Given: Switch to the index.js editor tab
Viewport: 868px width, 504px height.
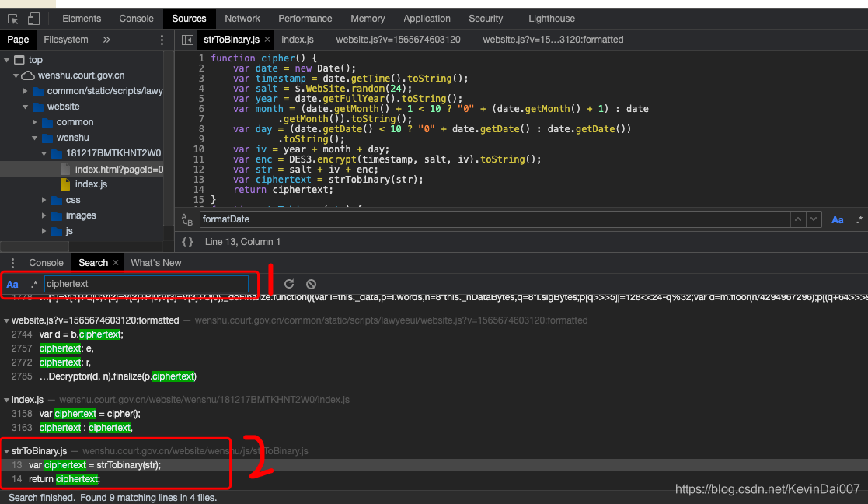Looking at the screenshot, I should [298, 40].
